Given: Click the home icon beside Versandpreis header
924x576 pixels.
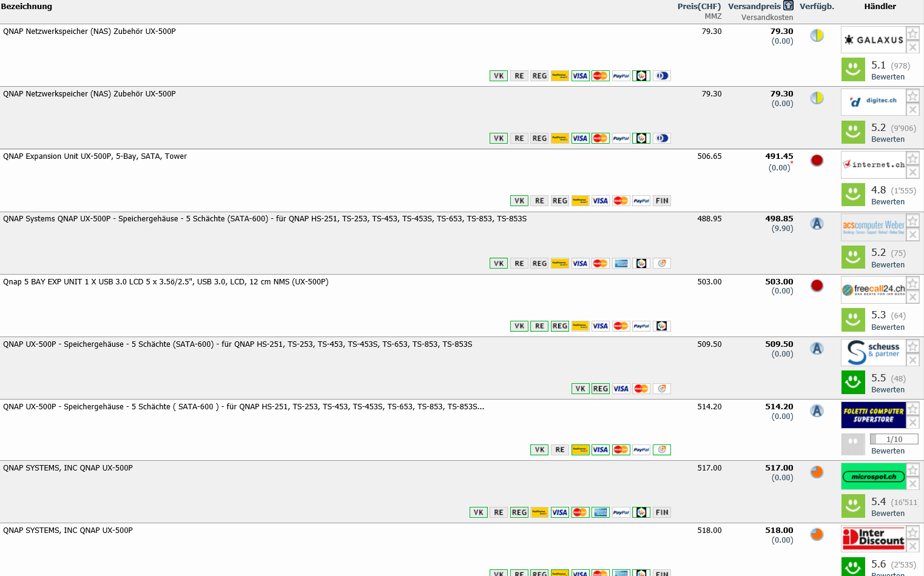Looking at the screenshot, I should [x=788, y=5].
